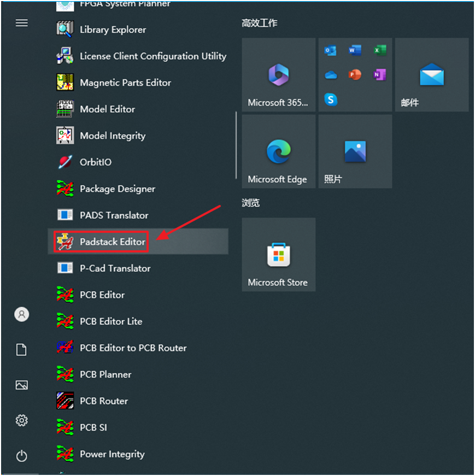Viewport: 475px width, 476px height.
Task: Expand the Start menu hamburger button
Action: pos(22,23)
